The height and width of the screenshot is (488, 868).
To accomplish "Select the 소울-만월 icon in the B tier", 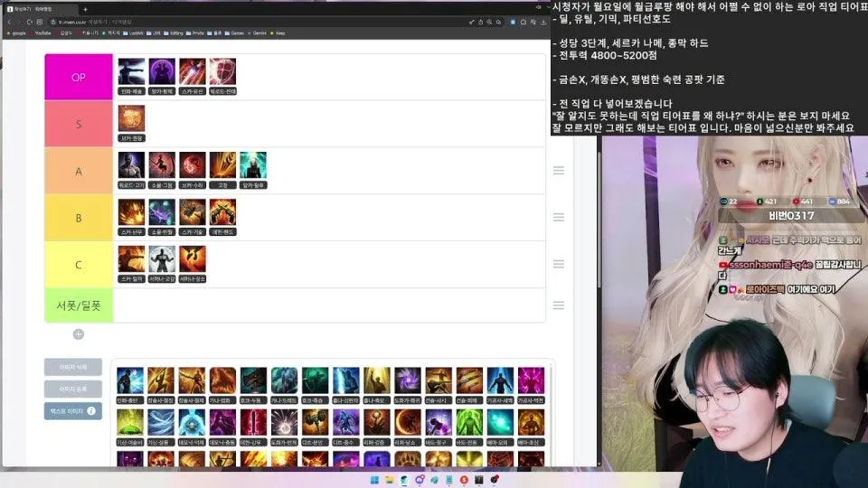I will 162,212.
